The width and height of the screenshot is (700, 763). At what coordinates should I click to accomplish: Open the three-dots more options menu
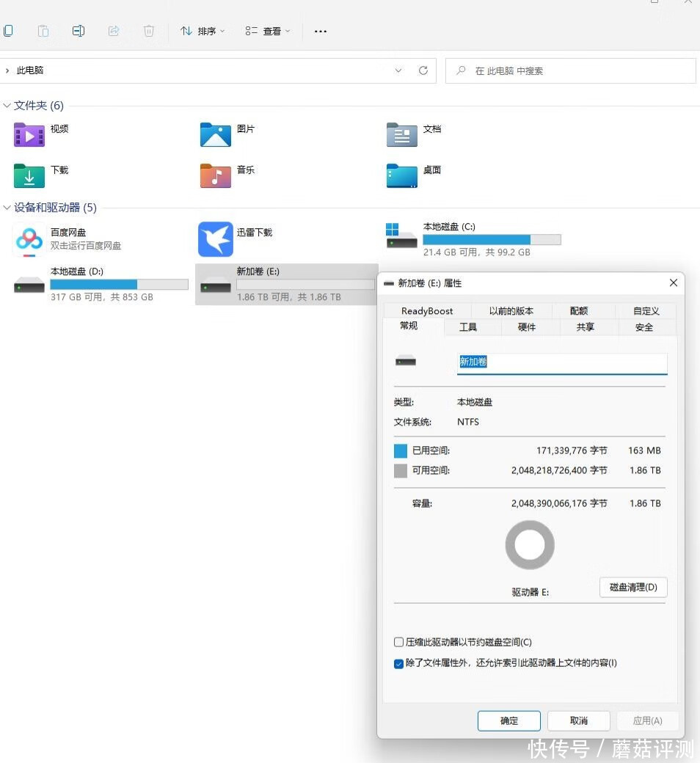coord(321,31)
